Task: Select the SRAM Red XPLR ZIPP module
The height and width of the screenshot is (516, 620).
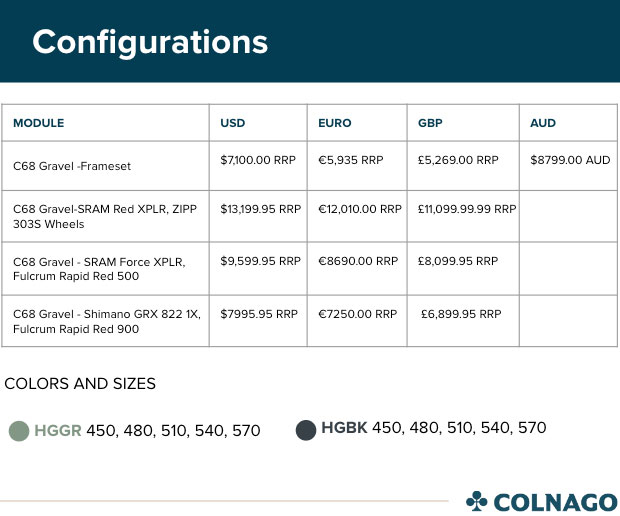Action: click(x=105, y=216)
